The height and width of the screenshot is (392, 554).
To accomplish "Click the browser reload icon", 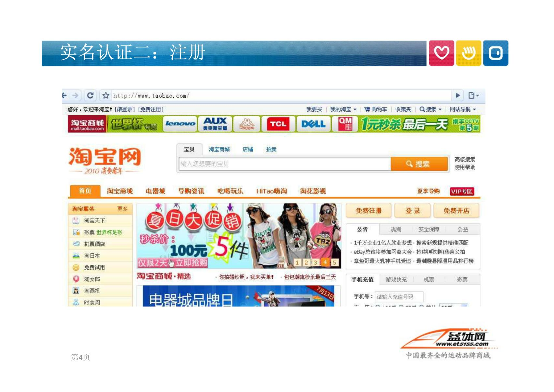I will [x=90, y=95].
